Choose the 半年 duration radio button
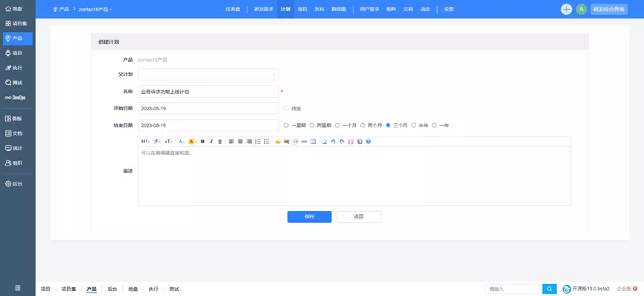This screenshot has width=644, height=296. [x=414, y=125]
